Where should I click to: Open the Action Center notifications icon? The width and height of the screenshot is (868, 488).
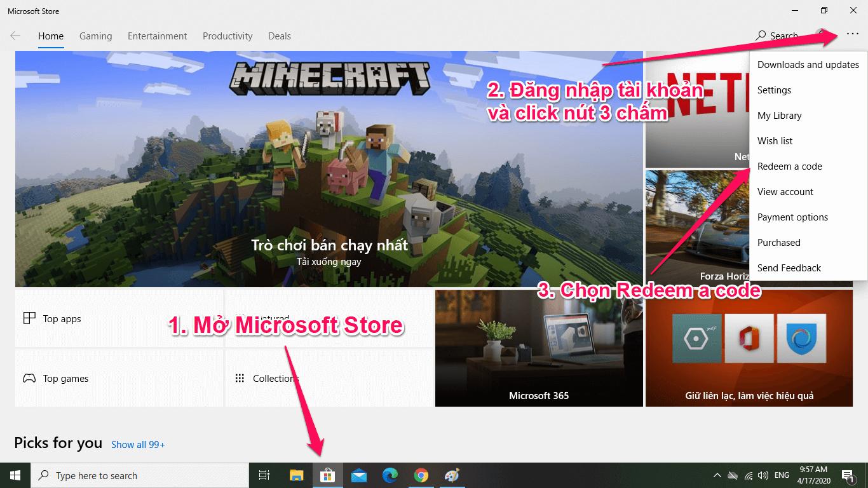[847, 475]
